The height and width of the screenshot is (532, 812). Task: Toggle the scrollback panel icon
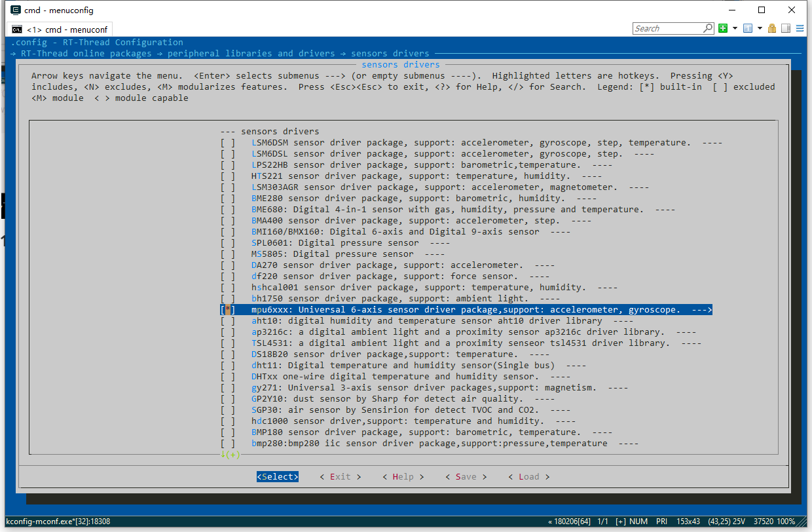[x=786, y=28]
